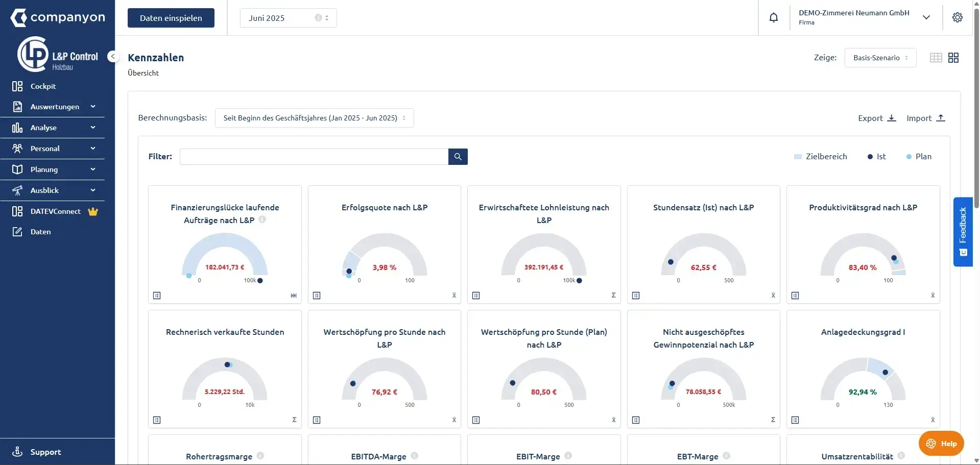Screen dimensions: 980x465
Task: Focus the Filter text field
Action: [314, 157]
